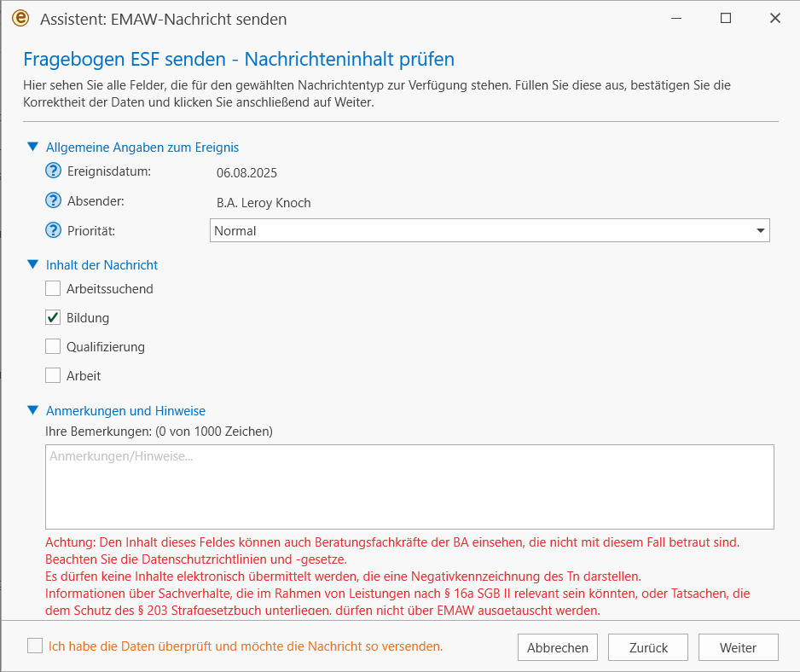Image resolution: width=800 pixels, height=672 pixels.
Task: Maximize the assistant window
Action: point(726,19)
